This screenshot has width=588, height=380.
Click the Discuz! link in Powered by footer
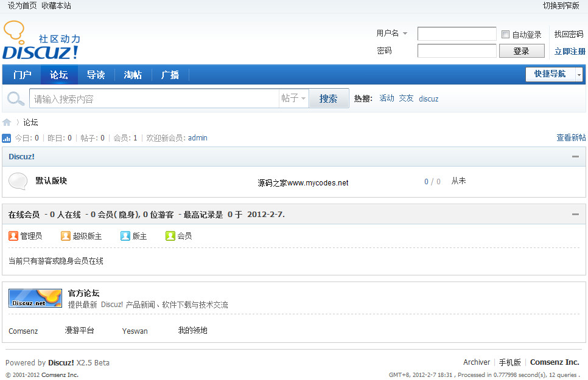61,362
